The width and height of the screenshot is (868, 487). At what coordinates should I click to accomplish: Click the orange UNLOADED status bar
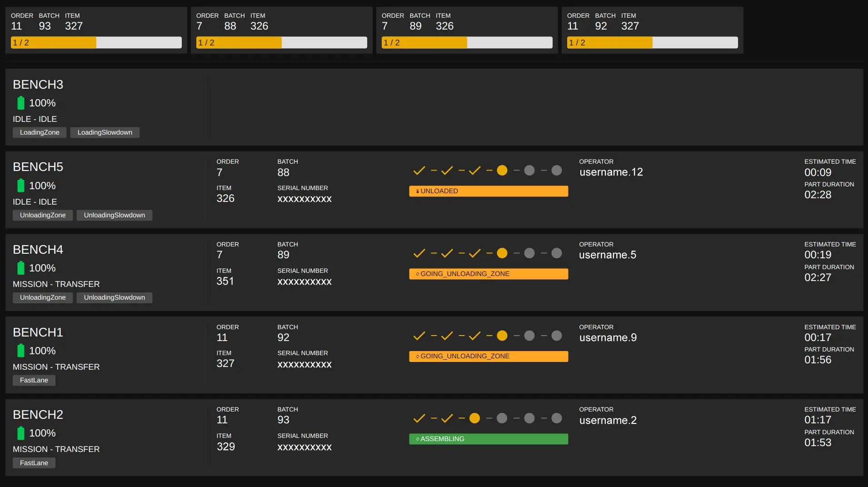[489, 191]
